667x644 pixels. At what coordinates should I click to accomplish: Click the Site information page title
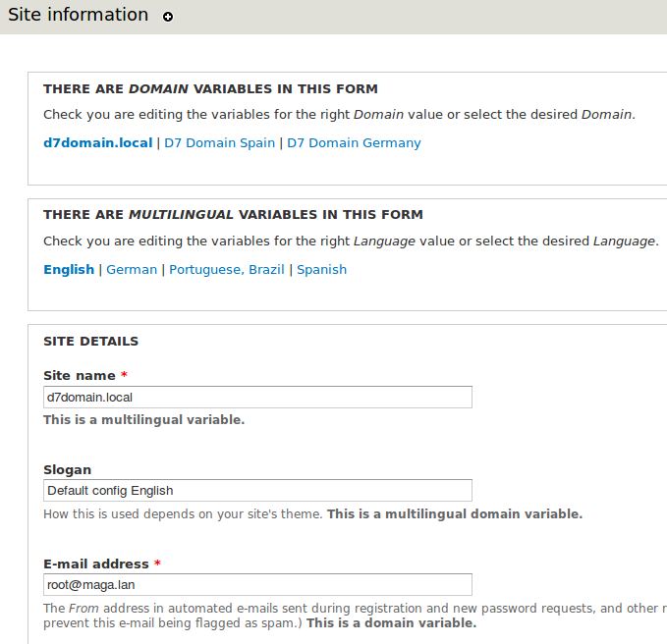click(79, 15)
